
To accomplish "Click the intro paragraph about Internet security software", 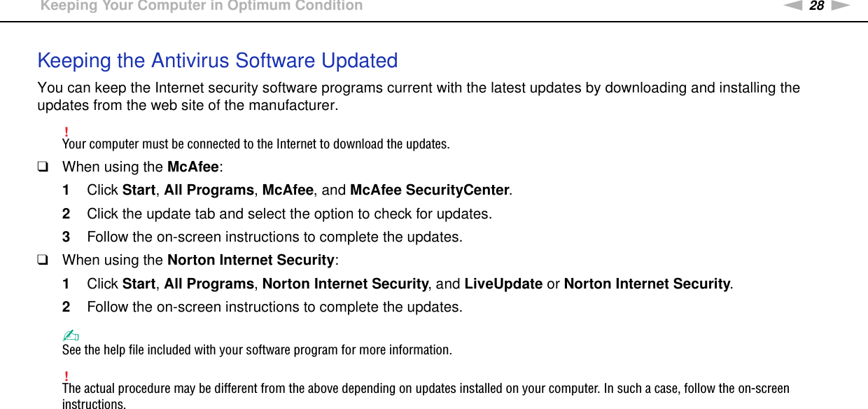I will pyautogui.click(x=418, y=97).
